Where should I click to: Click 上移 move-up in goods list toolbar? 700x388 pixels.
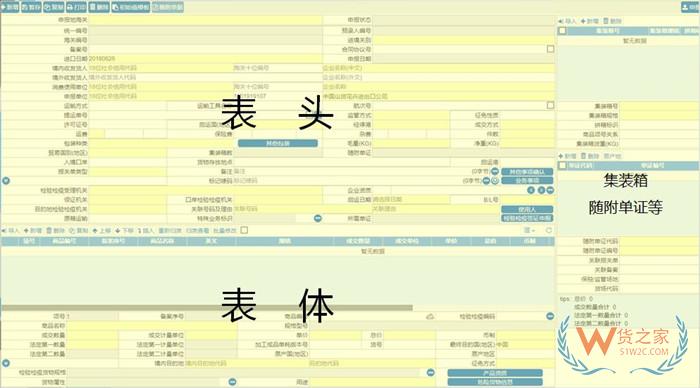point(101,231)
